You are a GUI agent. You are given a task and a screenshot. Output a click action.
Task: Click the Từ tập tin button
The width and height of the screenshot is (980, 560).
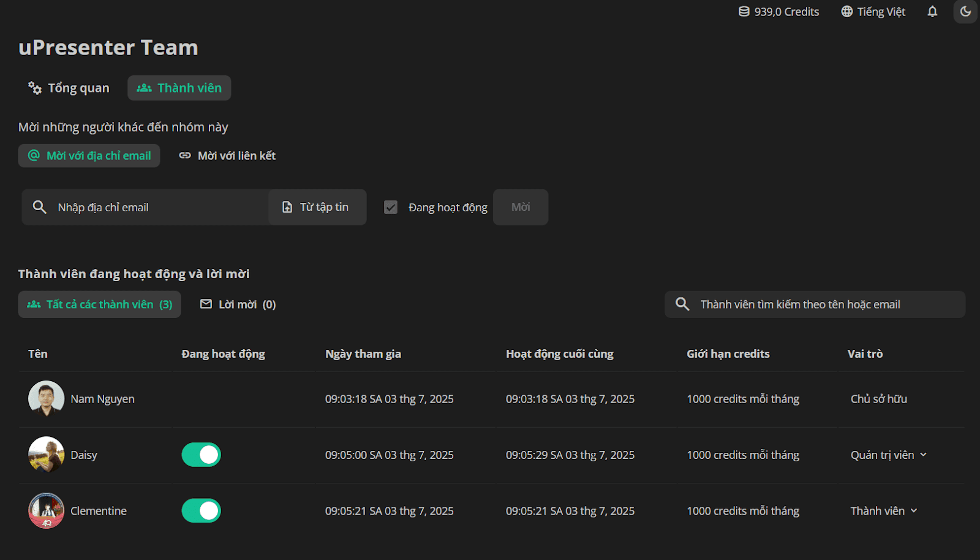click(317, 207)
